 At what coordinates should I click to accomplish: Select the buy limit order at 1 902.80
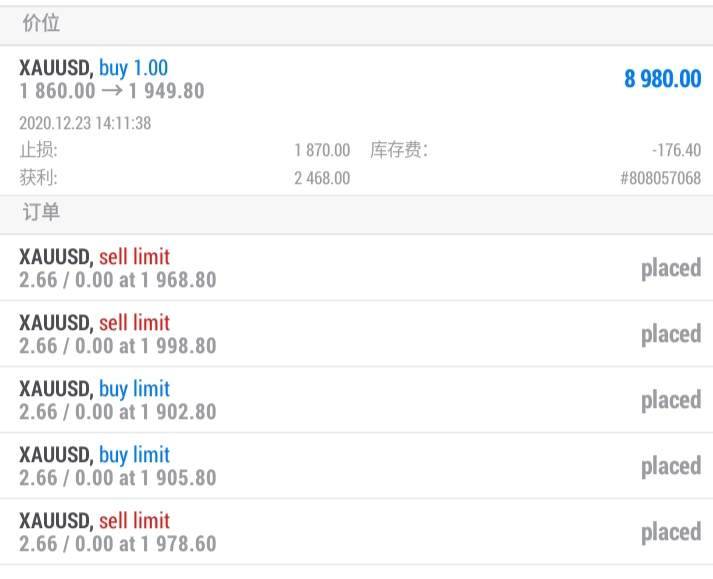pos(118,400)
